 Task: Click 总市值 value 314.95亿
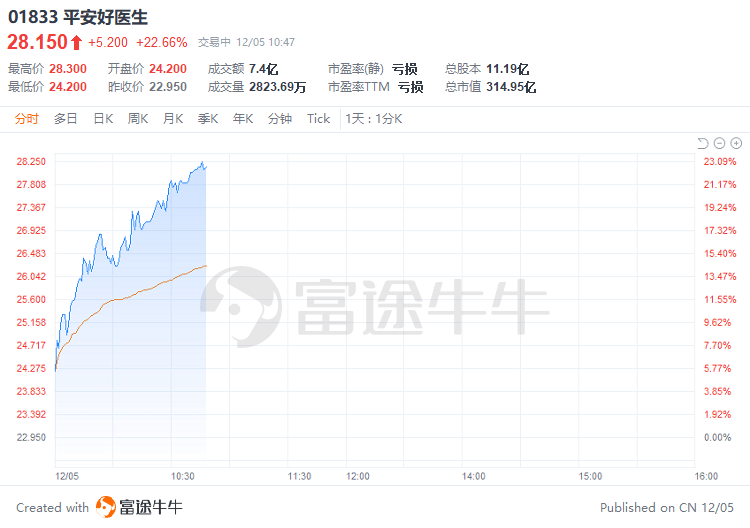pos(511,87)
